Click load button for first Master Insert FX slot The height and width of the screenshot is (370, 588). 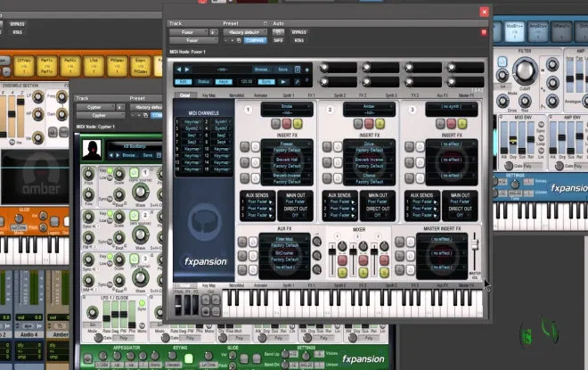(x=400, y=242)
